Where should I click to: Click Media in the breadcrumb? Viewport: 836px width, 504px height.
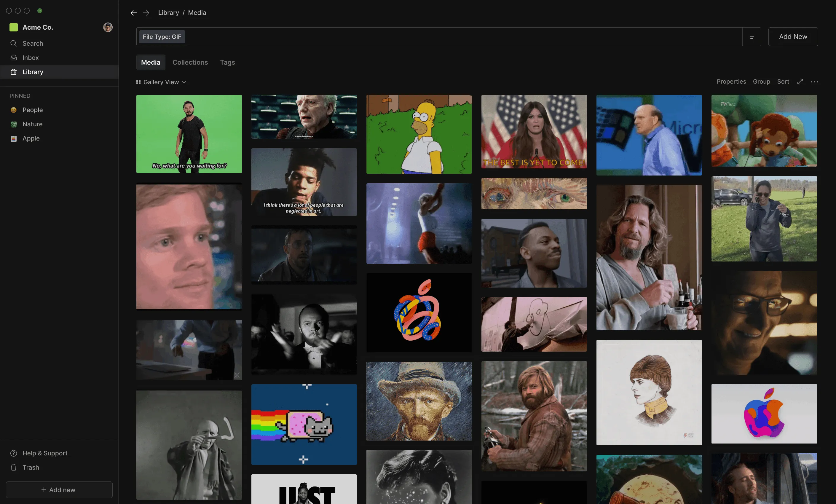click(197, 12)
